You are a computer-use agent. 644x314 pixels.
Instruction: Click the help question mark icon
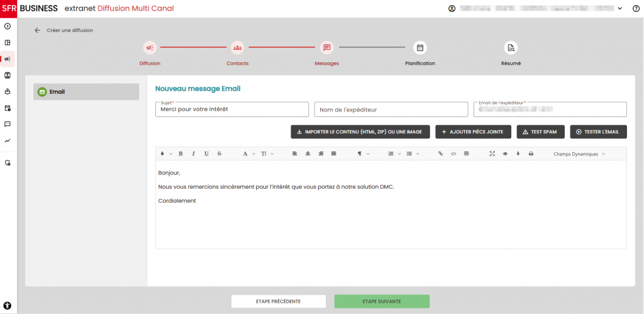[635, 8]
